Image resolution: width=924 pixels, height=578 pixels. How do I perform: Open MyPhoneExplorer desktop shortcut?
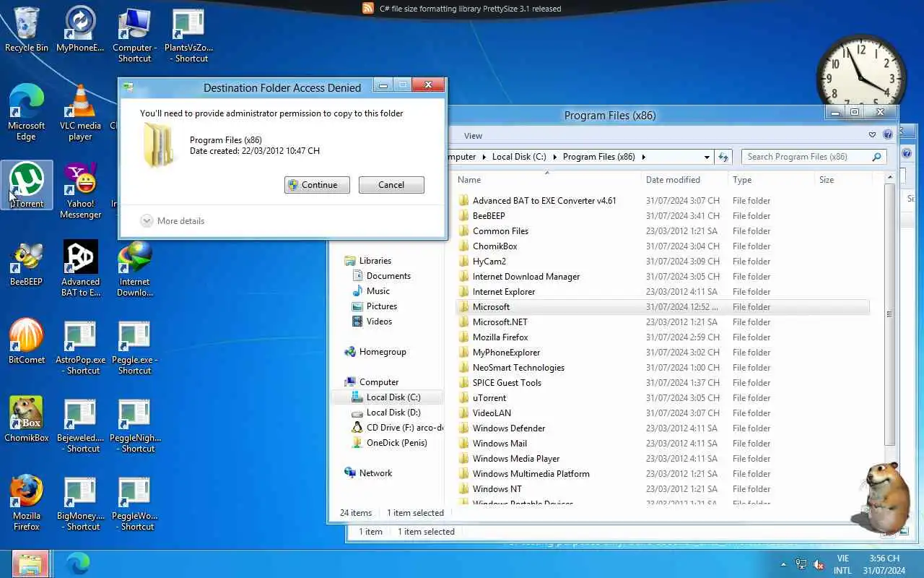click(x=80, y=29)
